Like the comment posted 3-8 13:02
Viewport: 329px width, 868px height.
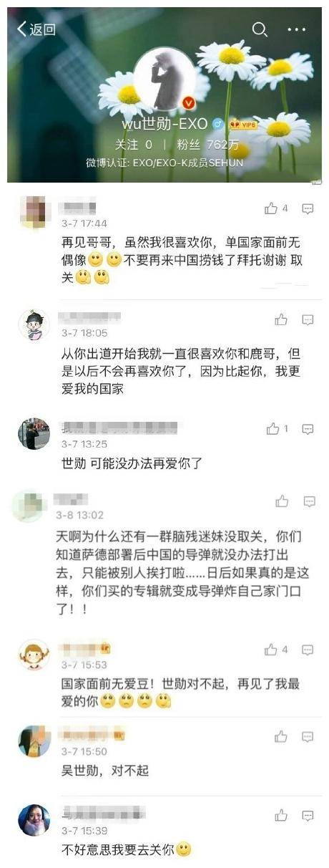coord(282,501)
